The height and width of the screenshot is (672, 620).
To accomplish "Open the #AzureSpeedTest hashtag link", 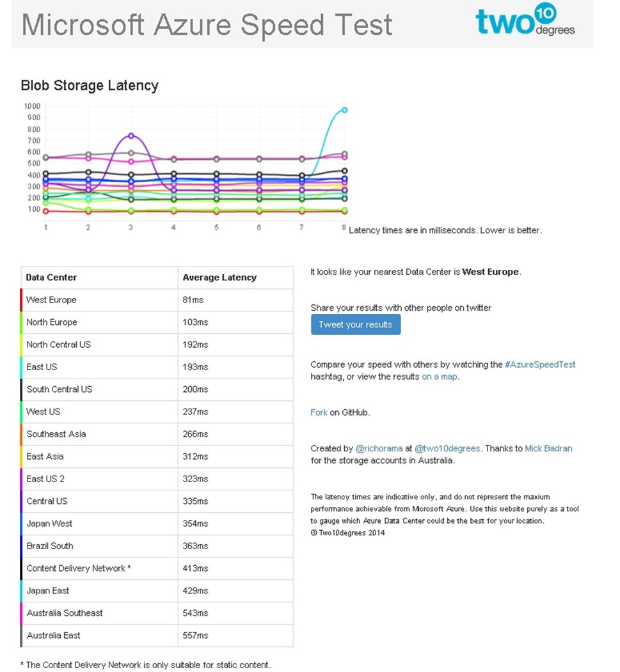I will (540, 364).
